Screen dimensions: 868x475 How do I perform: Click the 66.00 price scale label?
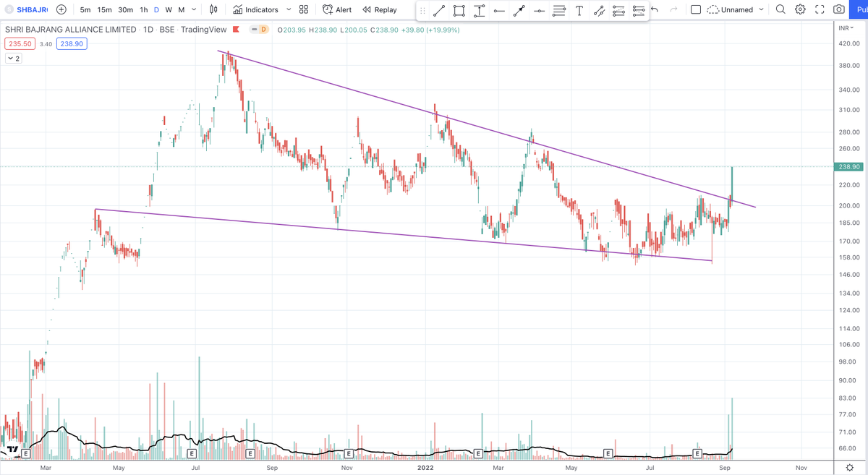coord(849,449)
